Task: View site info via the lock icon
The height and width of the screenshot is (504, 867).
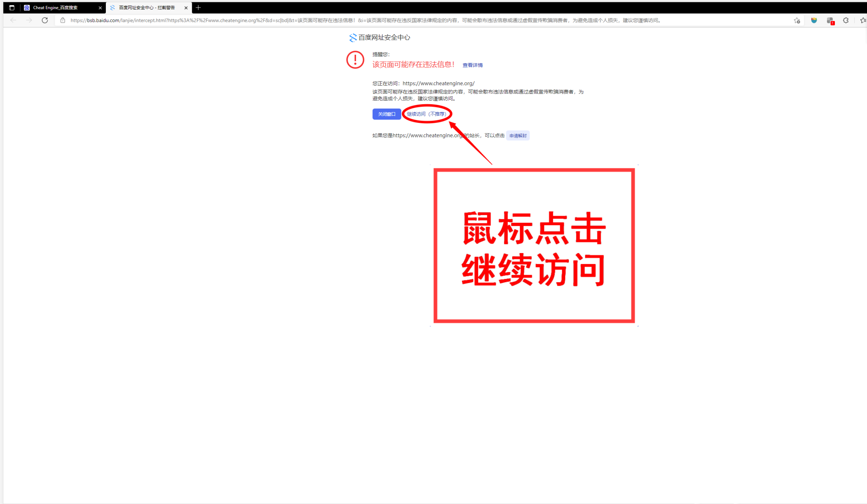Action: (63, 21)
